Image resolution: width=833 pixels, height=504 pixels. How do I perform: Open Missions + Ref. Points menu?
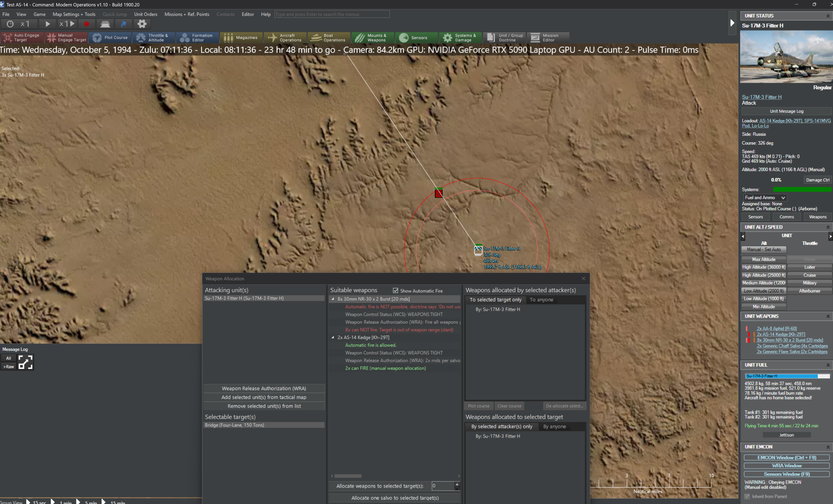pyautogui.click(x=187, y=14)
